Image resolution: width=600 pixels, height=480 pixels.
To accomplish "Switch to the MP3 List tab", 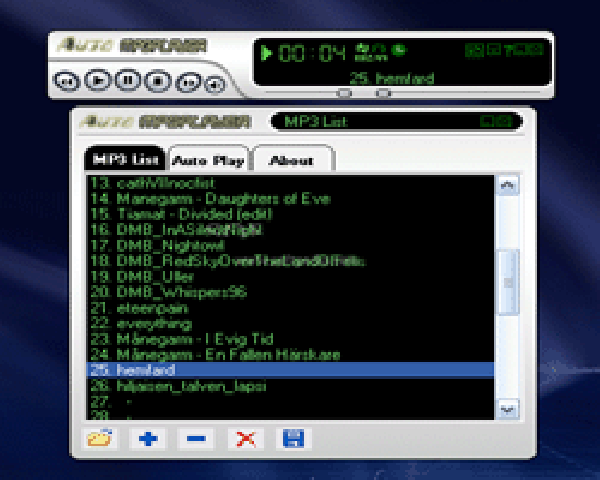I will tap(125, 158).
